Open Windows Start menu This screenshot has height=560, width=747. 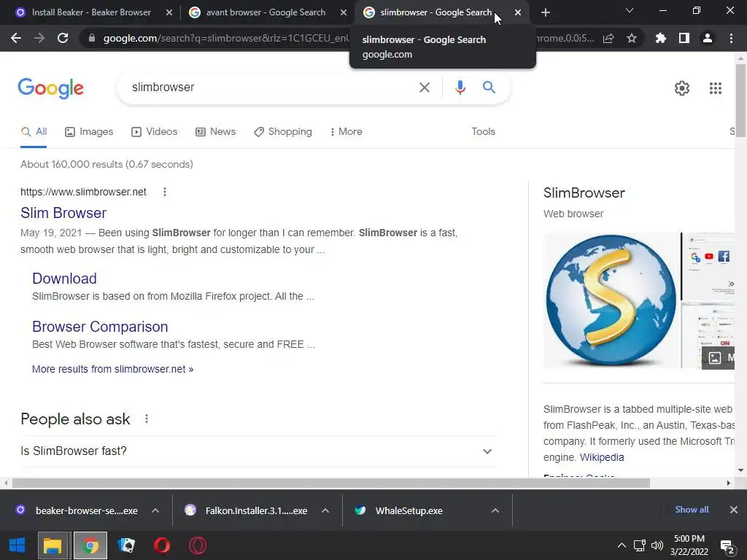coord(18,545)
